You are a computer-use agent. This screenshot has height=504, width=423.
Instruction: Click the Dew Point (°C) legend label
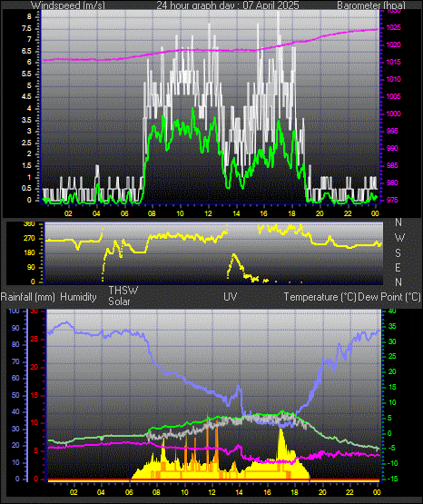click(x=389, y=297)
